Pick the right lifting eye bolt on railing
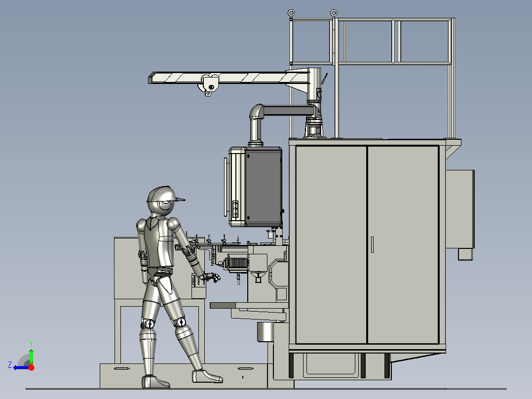This screenshot has width=532, height=399. point(334,13)
